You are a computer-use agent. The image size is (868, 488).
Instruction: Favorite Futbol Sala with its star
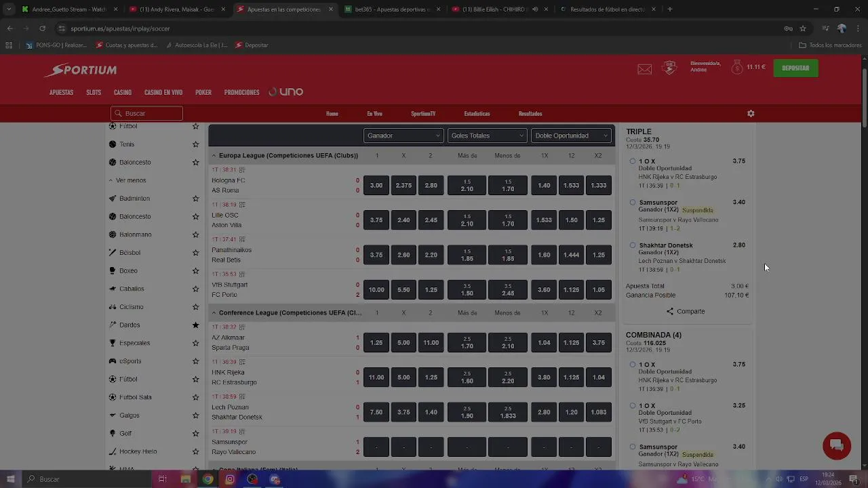tap(195, 397)
